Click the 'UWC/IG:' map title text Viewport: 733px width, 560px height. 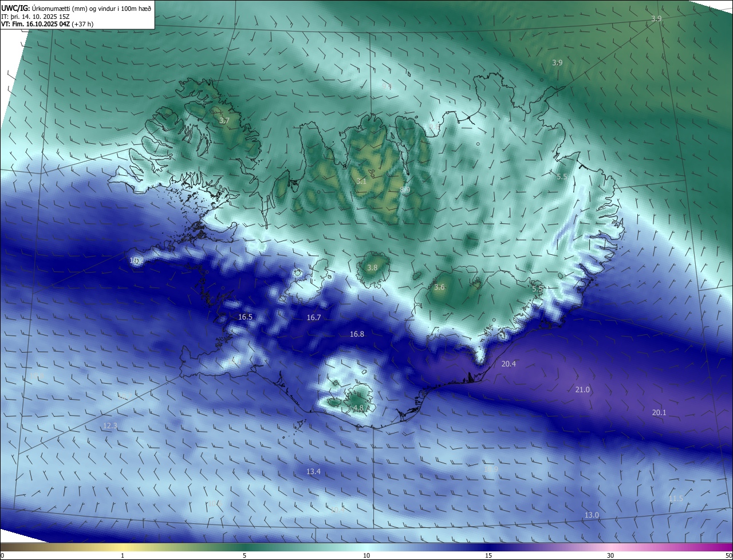pyautogui.click(x=15, y=8)
